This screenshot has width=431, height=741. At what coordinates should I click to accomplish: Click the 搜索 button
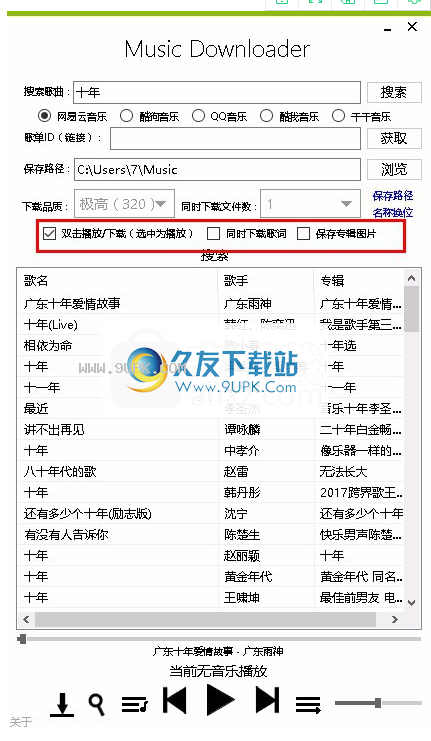point(394,92)
